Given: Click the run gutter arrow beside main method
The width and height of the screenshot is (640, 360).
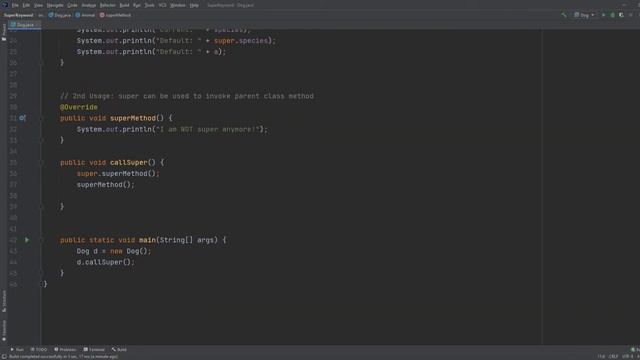Looking at the screenshot, I should click(27, 240).
